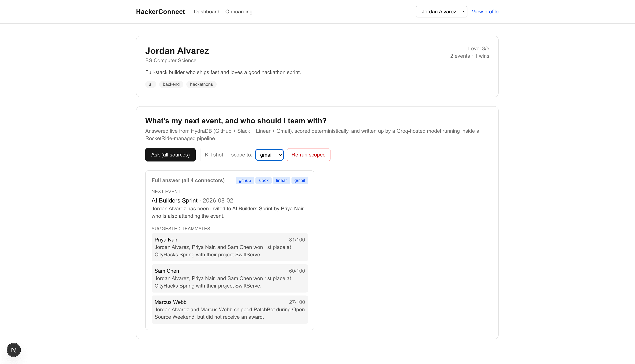Click the Re-run scoped button
The width and height of the screenshot is (635, 364).
coord(308,155)
